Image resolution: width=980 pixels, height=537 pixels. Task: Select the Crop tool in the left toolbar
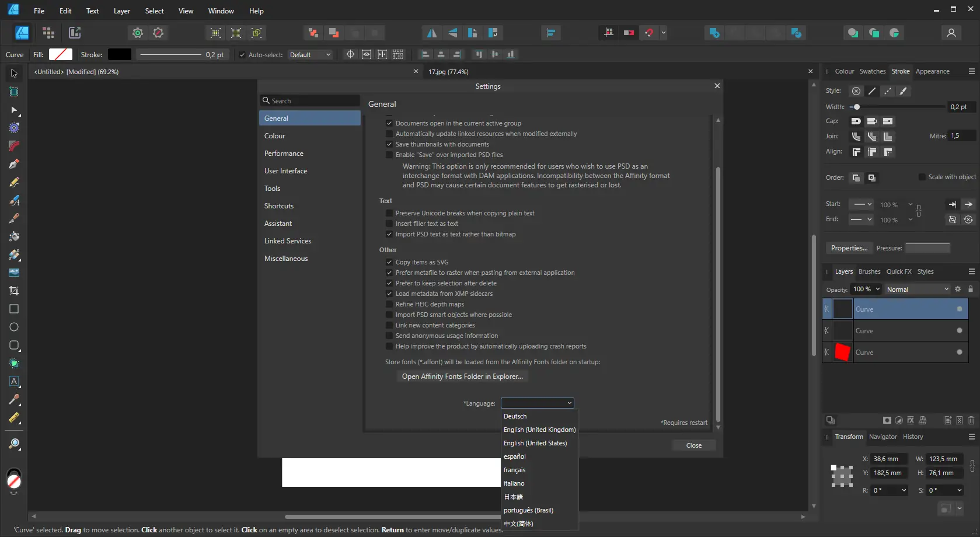click(x=14, y=291)
